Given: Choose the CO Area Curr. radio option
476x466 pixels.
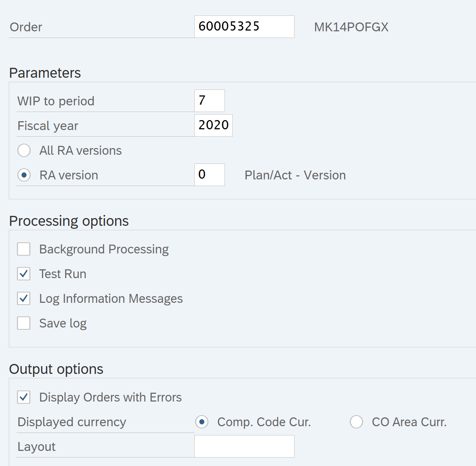Looking at the screenshot, I should 356,422.
